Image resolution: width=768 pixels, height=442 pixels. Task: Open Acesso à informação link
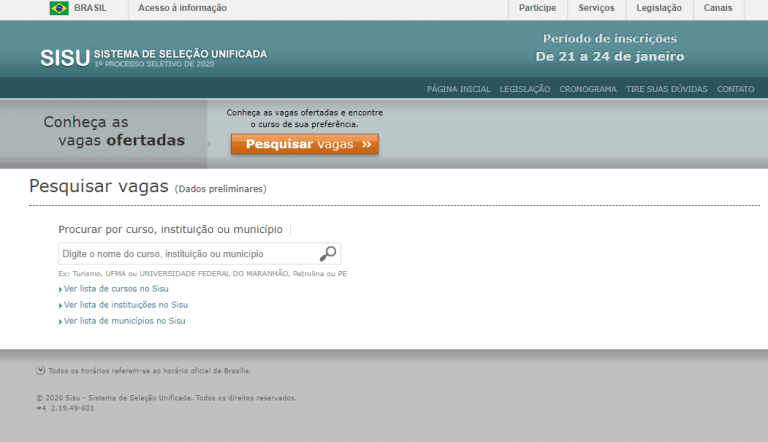click(x=182, y=8)
